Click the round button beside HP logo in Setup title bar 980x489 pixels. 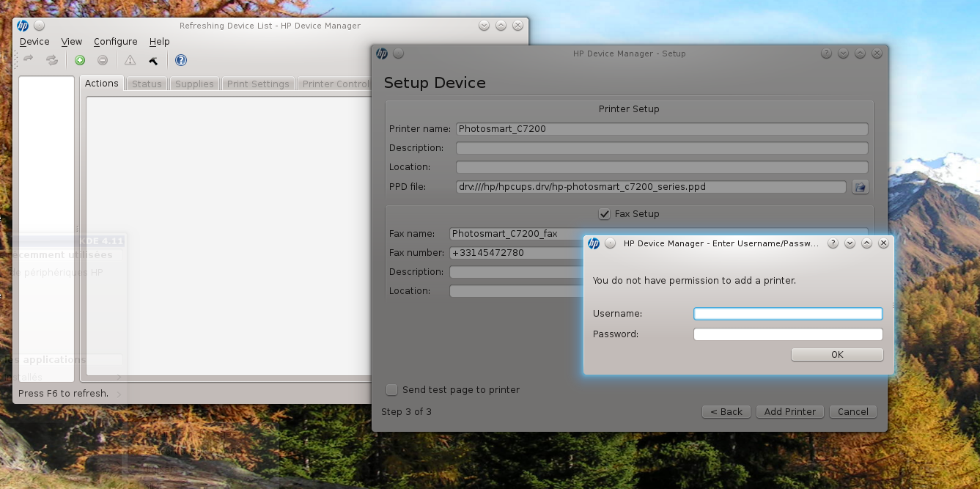(398, 54)
